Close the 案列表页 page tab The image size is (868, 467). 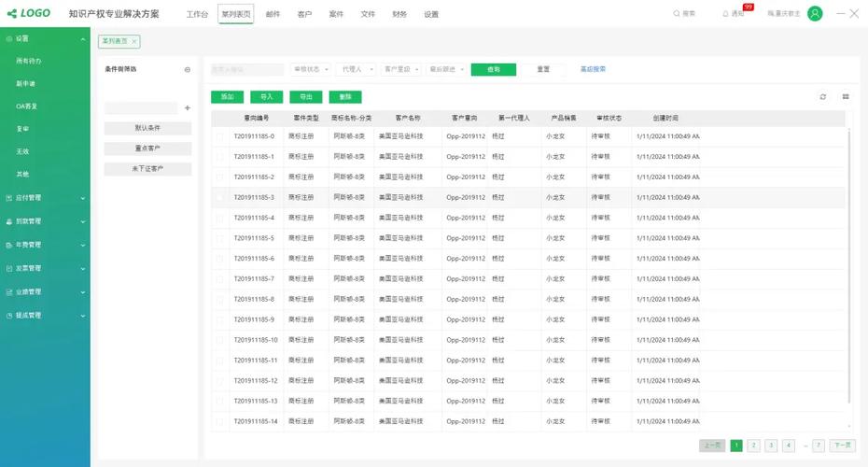pos(134,41)
